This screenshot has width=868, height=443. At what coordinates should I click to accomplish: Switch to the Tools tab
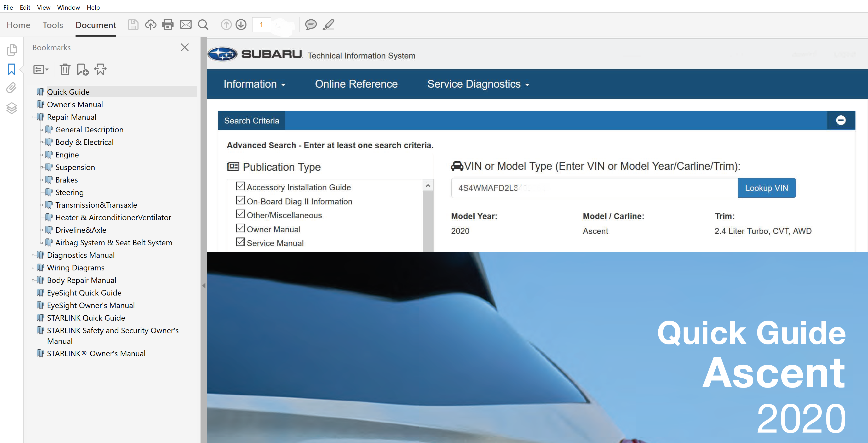[53, 25]
